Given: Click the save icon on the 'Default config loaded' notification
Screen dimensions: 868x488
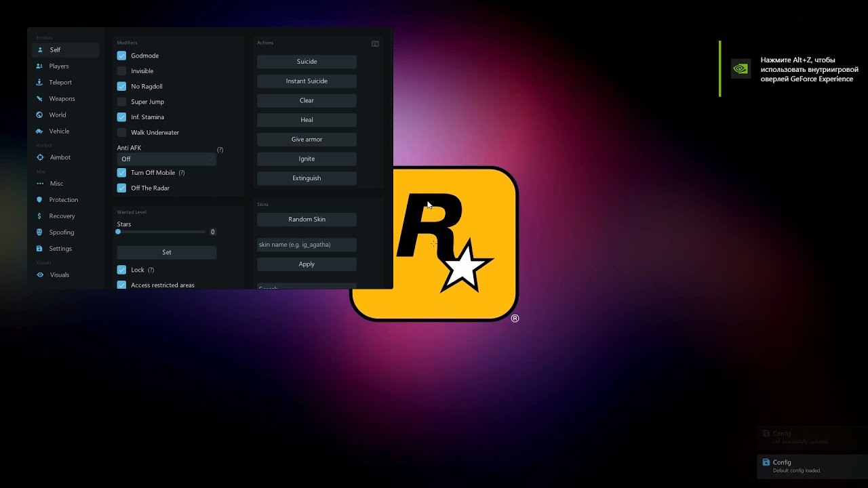Looking at the screenshot, I should point(766,462).
